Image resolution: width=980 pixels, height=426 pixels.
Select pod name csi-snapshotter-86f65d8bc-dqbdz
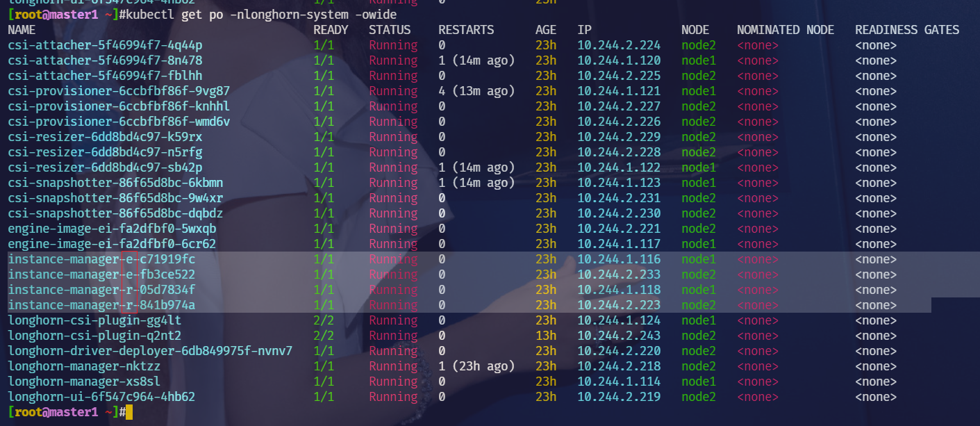point(115,213)
